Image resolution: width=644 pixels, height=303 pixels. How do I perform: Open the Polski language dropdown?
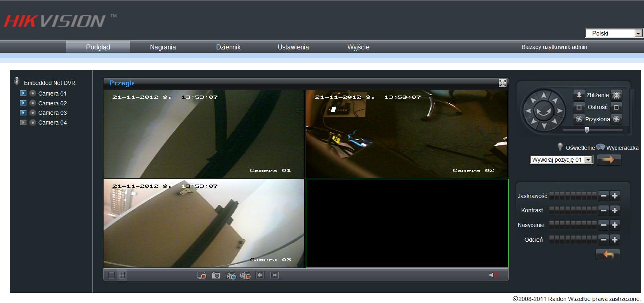pos(614,33)
